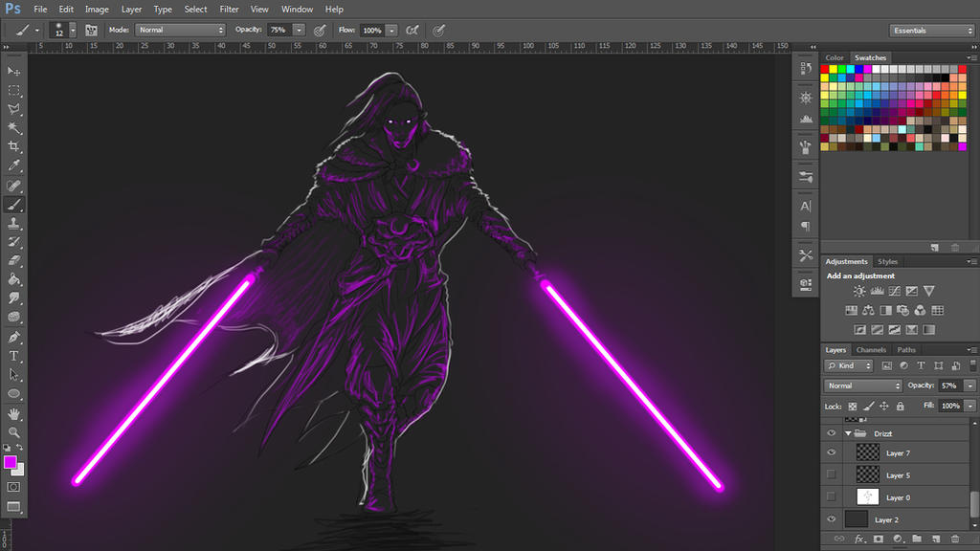Open the File menu

click(40, 10)
